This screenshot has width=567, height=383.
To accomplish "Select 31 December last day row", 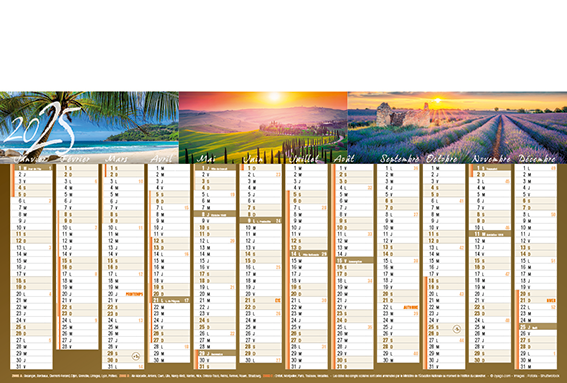I will point(536,366).
